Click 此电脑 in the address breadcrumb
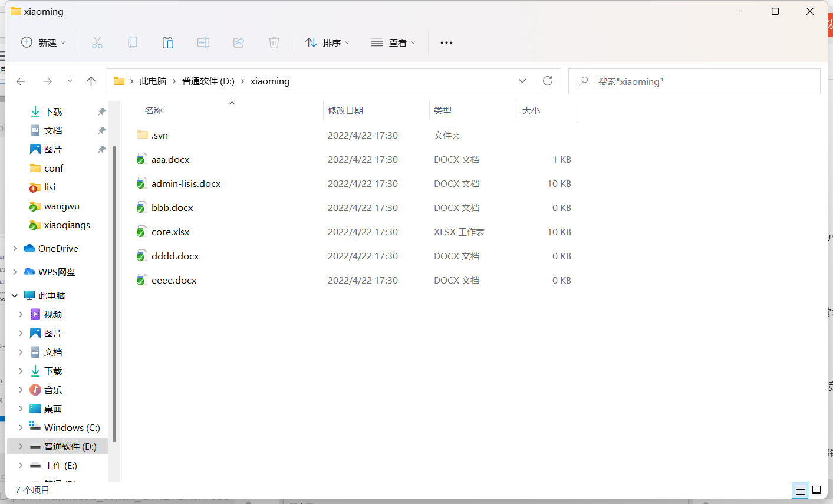Viewport: 833px width, 504px height. point(153,81)
